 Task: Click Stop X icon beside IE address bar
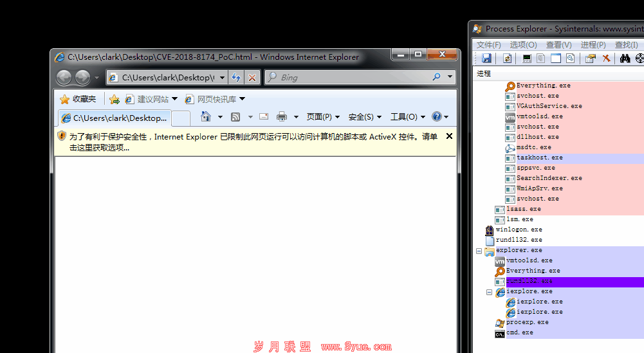[x=252, y=77]
